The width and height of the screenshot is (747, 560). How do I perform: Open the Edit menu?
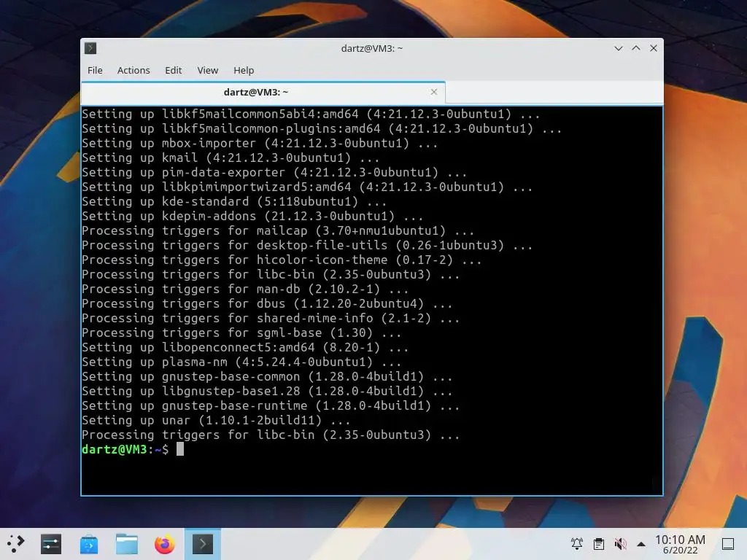174,70
